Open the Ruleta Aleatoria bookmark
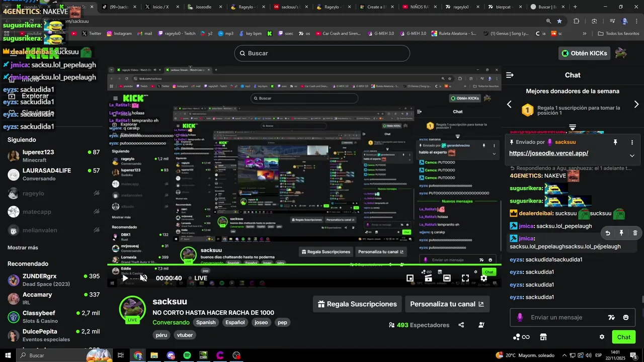 [x=454, y=34]
